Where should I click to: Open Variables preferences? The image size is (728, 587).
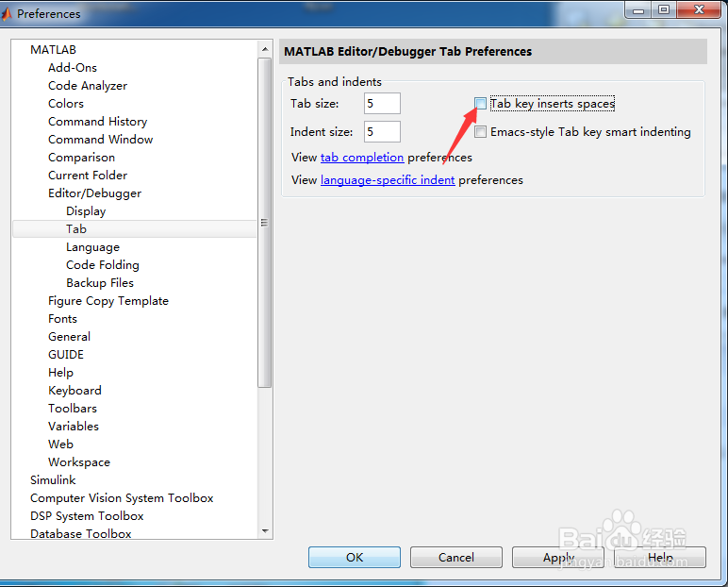74,427
